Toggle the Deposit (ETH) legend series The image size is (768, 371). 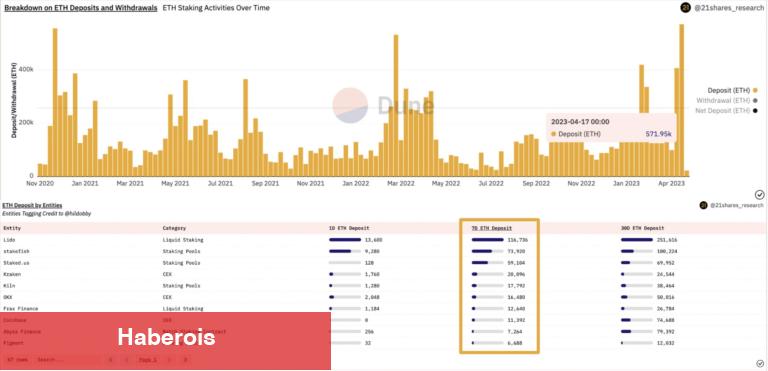(x=732, y=90)
